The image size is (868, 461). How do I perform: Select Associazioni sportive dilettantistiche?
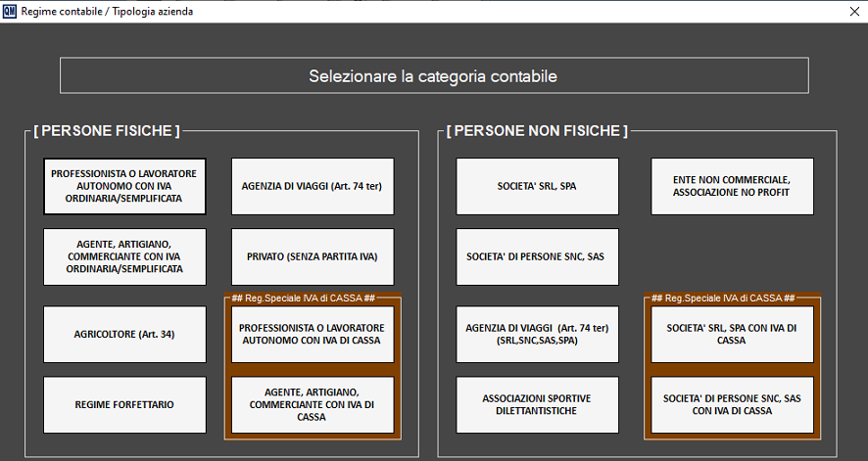537,404
